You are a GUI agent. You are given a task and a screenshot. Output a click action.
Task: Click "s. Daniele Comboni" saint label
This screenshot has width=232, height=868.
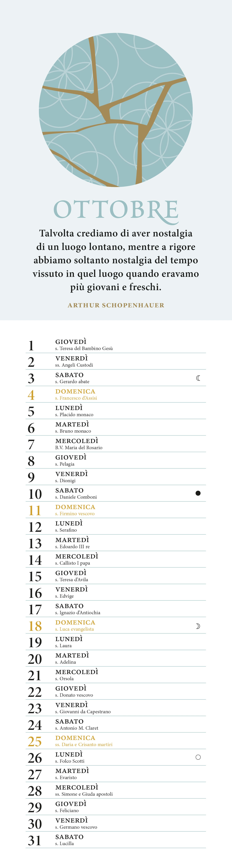76,497
